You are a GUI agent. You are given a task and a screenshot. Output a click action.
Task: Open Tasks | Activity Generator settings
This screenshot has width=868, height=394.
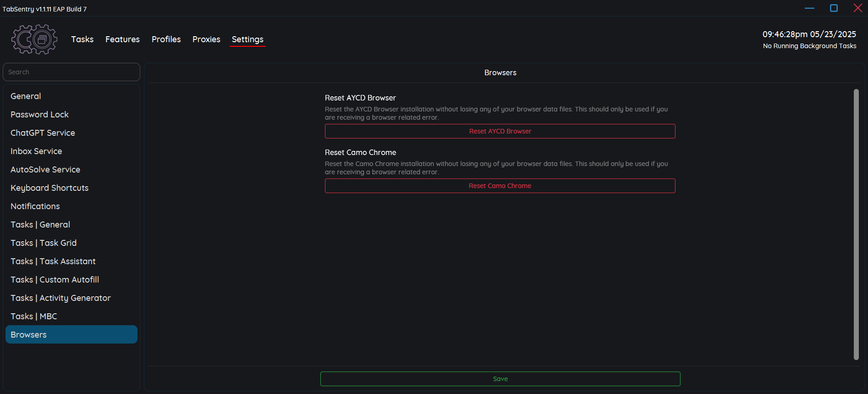tap(71, 298)
